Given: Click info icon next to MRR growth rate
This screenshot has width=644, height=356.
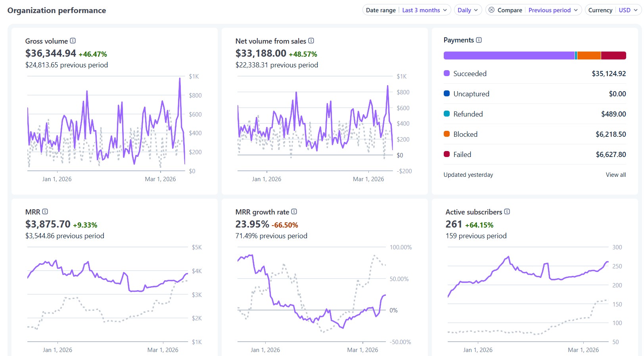Looking at the screenshot, I should [x=294, y=212].
